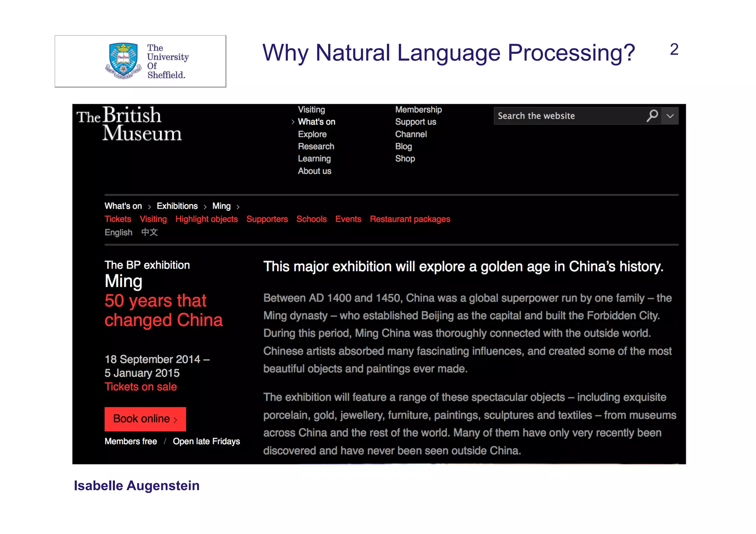Expand the search options dropdown arrow

pyautogui.click(x=670, y=116)
